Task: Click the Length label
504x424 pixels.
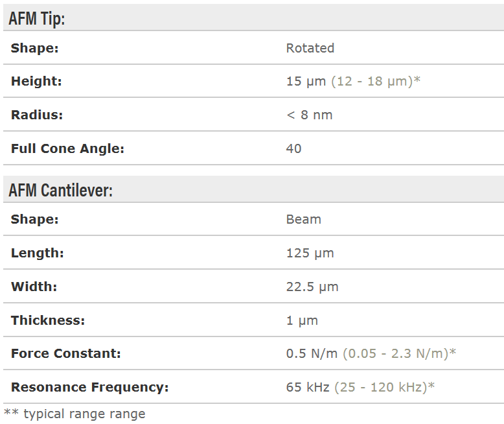Action: click(x=38, y=253)
